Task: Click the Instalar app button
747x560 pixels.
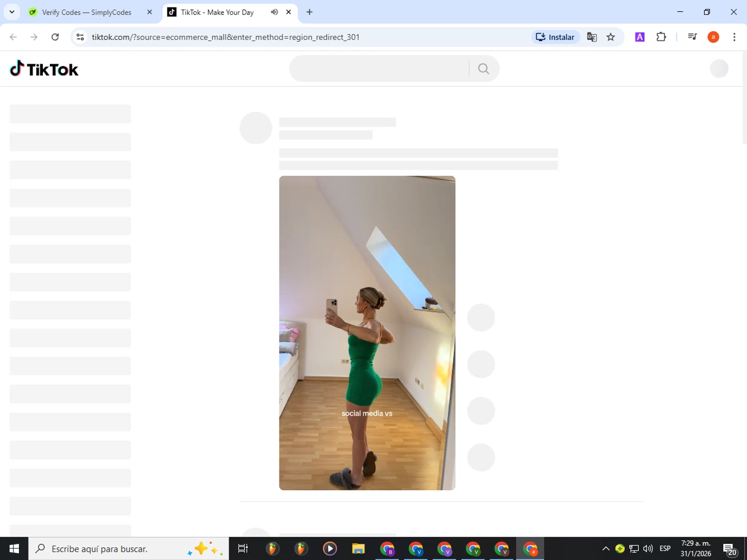Action: coord(555,37)
